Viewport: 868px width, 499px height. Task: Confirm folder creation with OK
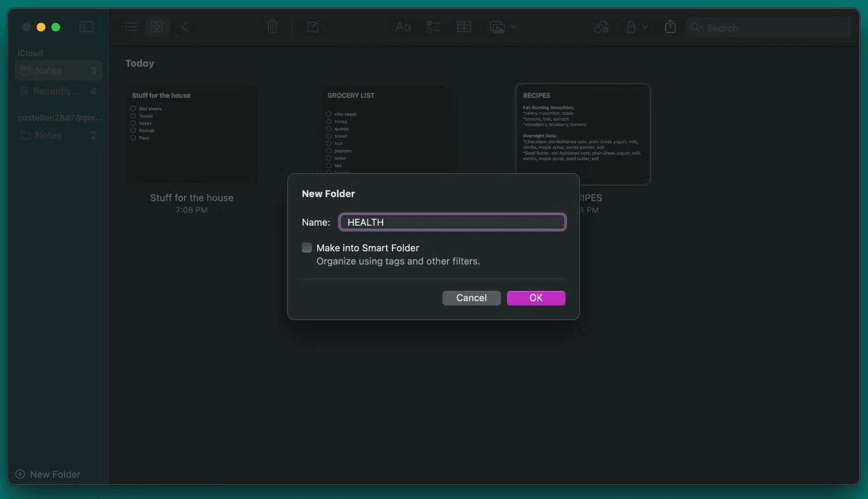pyautogui.click(x=536, y=298)
